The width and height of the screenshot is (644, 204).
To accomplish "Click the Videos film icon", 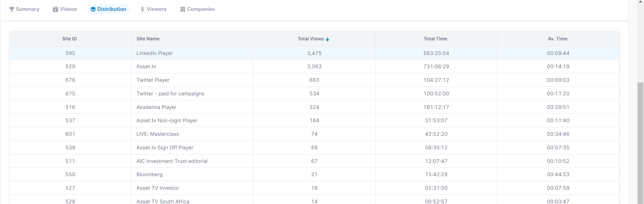I will (x=55, y=9).
